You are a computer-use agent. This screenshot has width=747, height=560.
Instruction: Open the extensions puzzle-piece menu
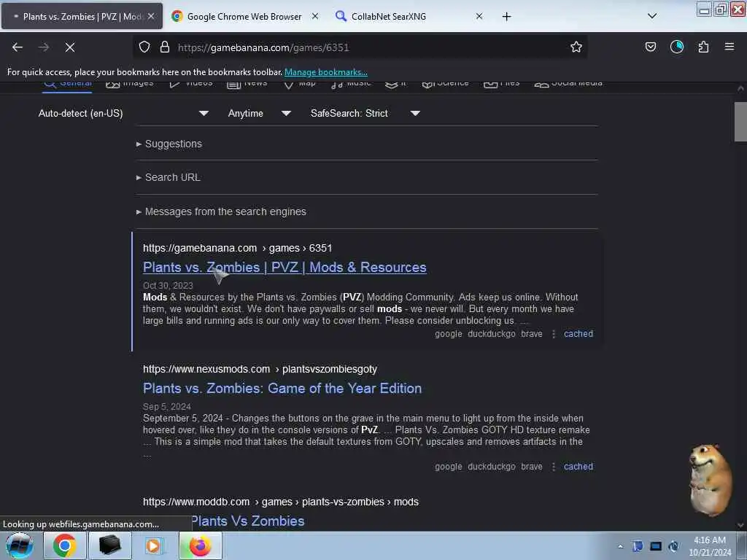(x=703, y=47)
